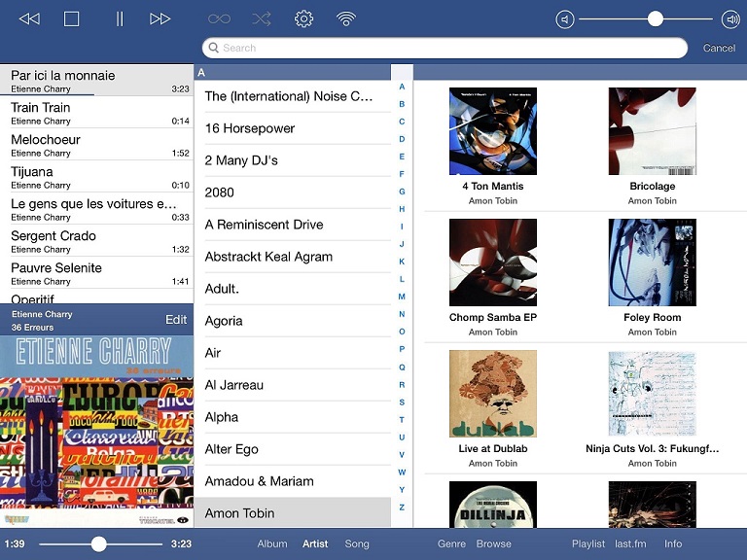Image resolution: width=747 pixels, height=560 pixels.
Task: Switch to the Genre tab
Action: point(451,543)
